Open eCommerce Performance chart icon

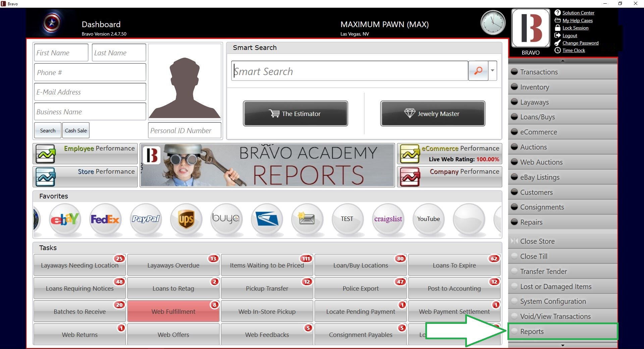(x=410, y=154)
